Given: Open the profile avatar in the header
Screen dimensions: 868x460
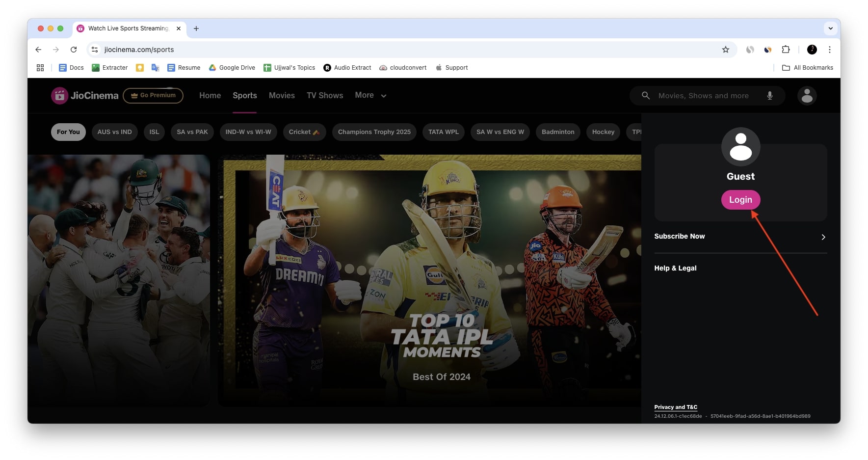Looking at the screenshot, I should (807, 96).
